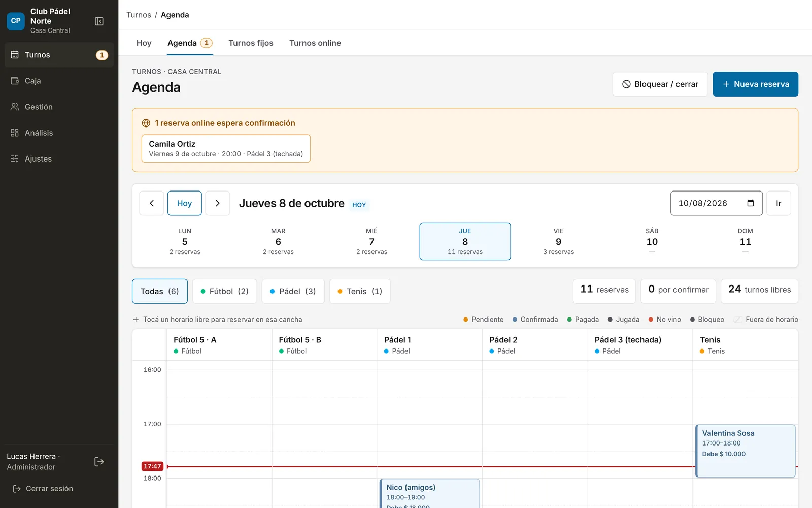Select the Agenda tab
The width and height of the screenshot is (812, 508).
pos(190,43)
